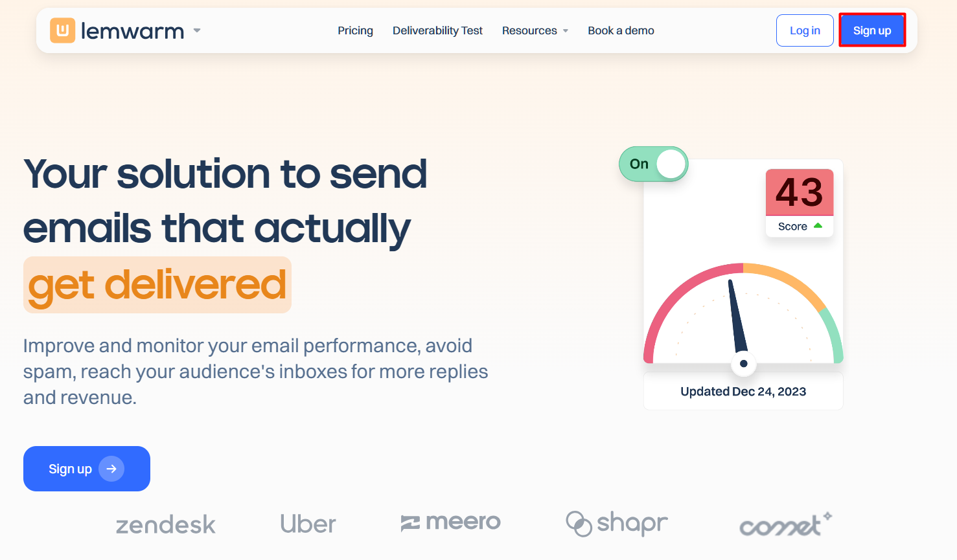Click the lemwarm brand name text

point(133,31)
